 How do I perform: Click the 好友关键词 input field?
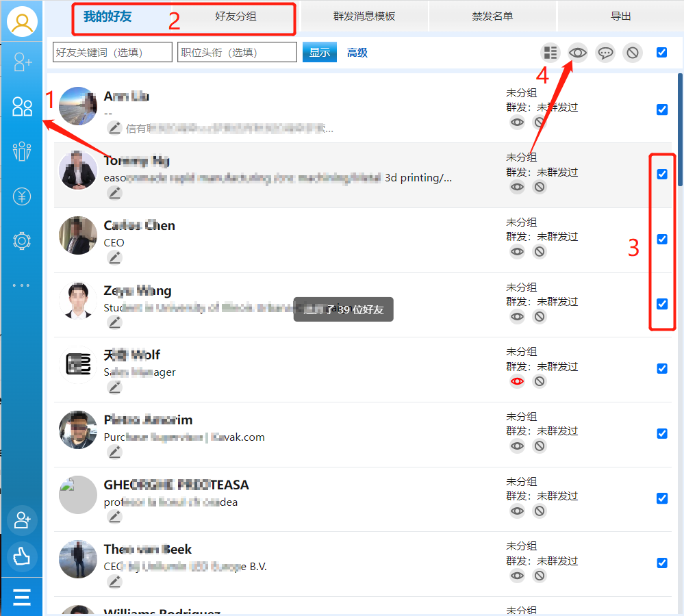coord(112,53)
